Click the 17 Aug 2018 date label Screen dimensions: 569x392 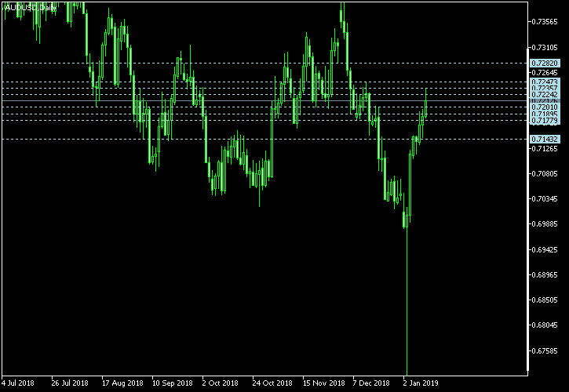pos(122,383)
